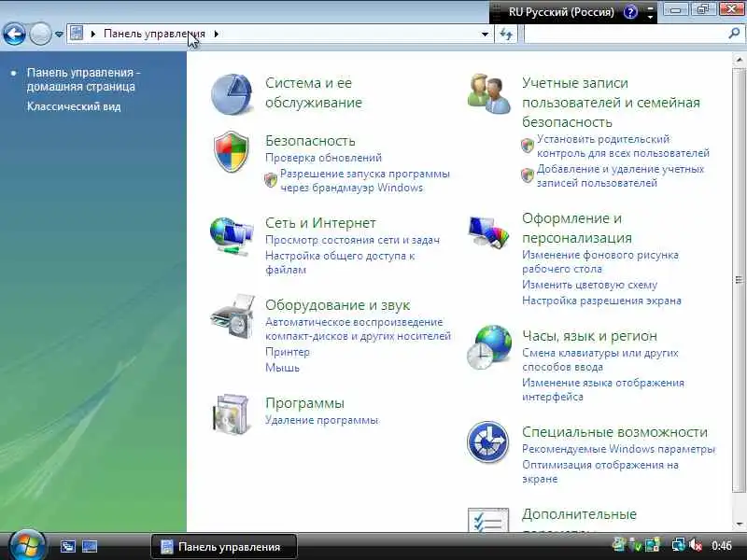Click the RU Русский (Россия) language indicator
The image size is (747, 560).
(561, 12)
